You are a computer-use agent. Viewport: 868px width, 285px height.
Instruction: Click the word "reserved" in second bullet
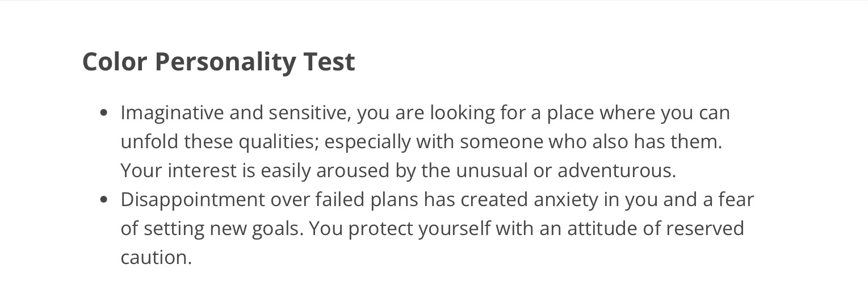tap(705, 229)
